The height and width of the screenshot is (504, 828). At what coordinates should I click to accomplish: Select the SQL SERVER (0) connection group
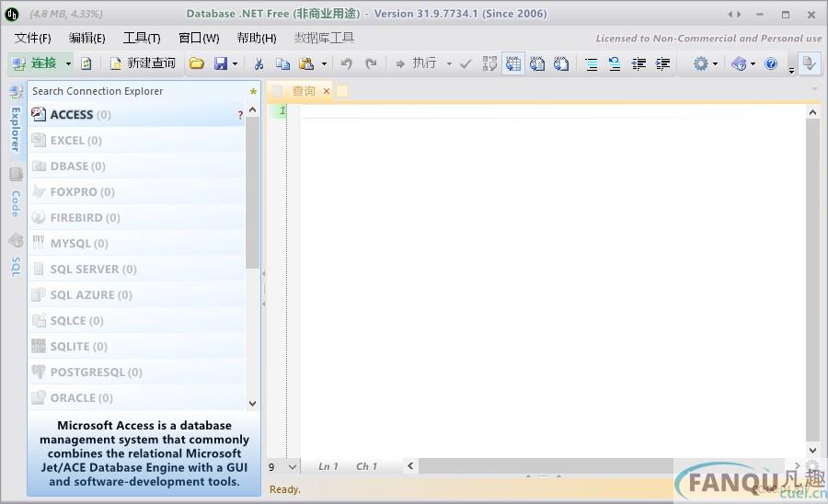(x=137, y=269)
